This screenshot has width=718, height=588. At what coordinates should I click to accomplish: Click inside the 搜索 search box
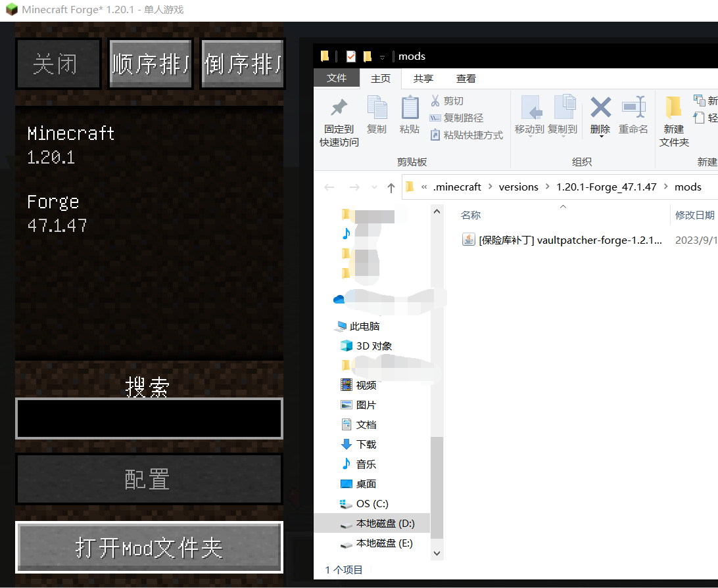point(149,418)
